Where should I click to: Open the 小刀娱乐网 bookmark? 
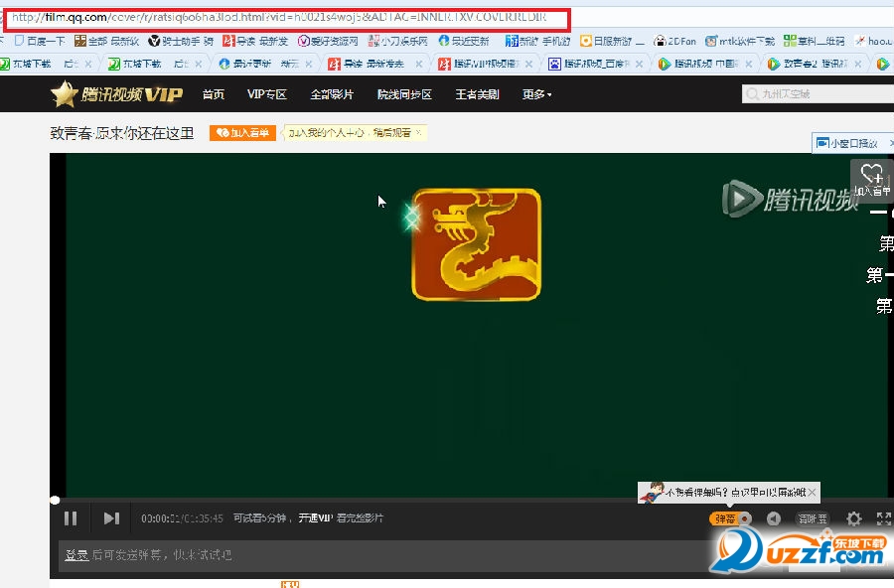398,41
